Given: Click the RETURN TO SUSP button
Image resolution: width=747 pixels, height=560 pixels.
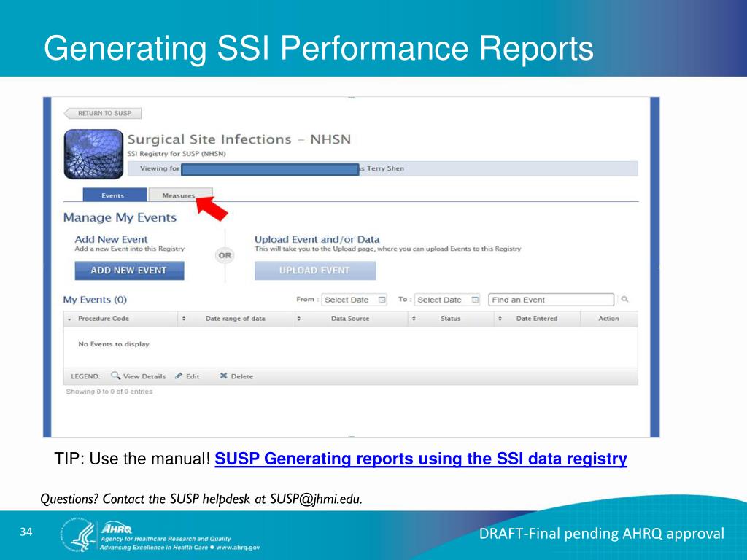Looking at the screenshot, I should click(x=103, y=113).
